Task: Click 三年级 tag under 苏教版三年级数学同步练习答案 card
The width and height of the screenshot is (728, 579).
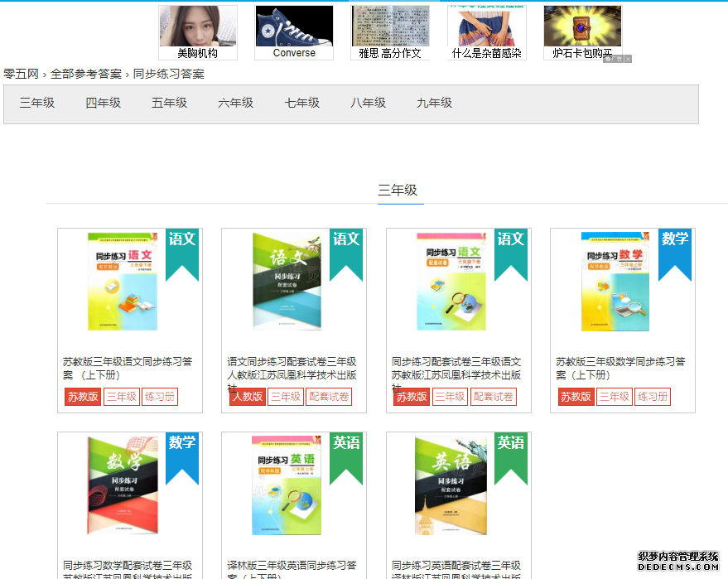Action: 615,397
